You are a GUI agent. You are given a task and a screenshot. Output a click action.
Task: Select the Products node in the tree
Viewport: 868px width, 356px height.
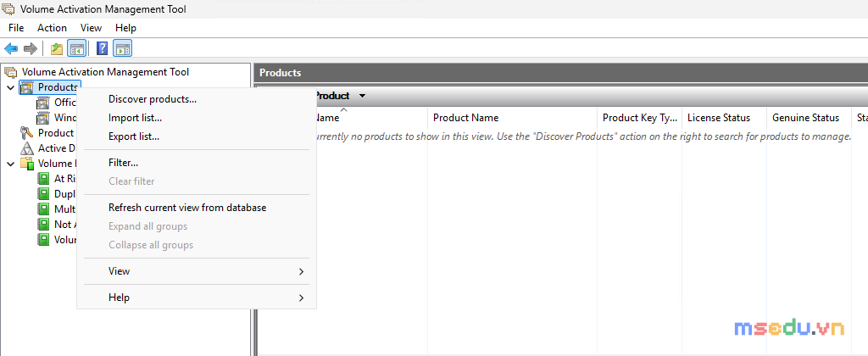coord(58,87)
